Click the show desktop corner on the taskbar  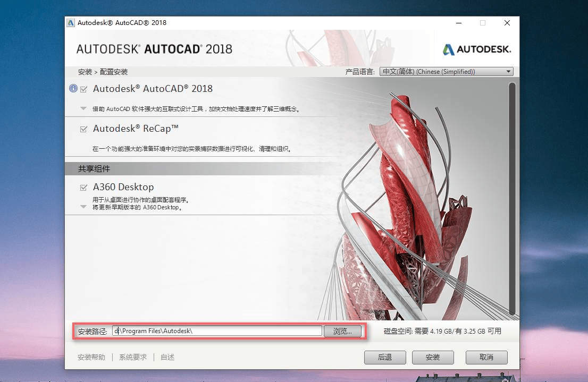586,380
